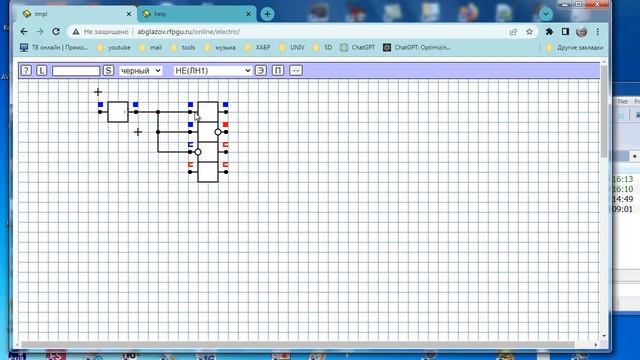Bookmark this page with the star
The image size is (640, 360).
pos(529,31)
